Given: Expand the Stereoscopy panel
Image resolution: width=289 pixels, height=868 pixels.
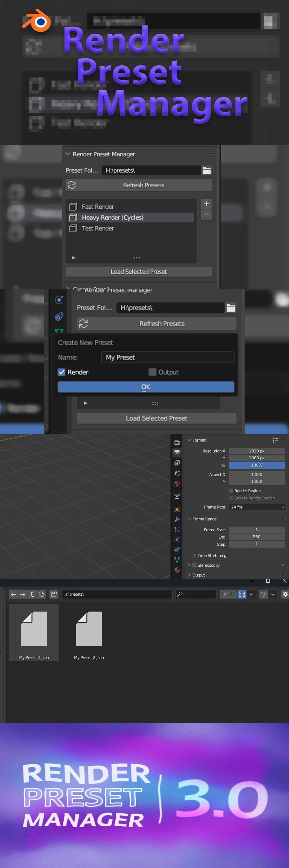Looking at the screenshot, I should (x=189, y=565).
